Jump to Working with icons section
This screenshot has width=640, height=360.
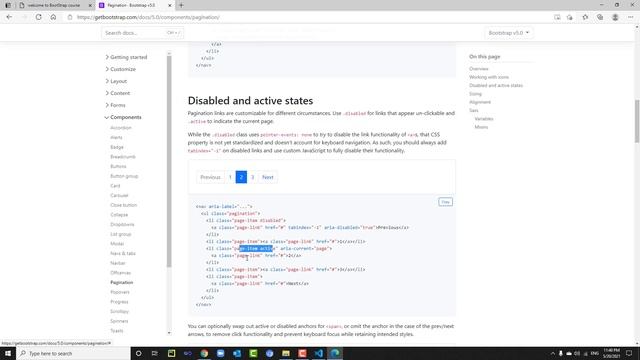(489, 77)
